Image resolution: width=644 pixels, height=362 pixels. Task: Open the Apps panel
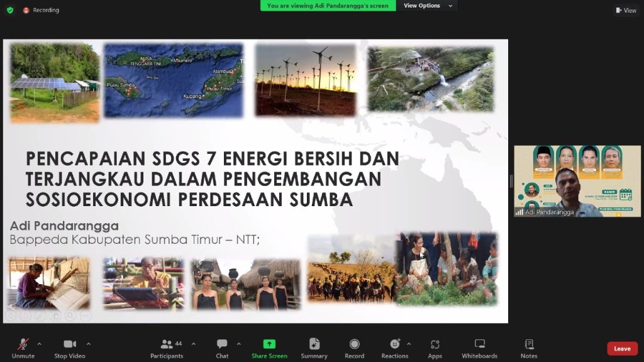tap(435, 348)
